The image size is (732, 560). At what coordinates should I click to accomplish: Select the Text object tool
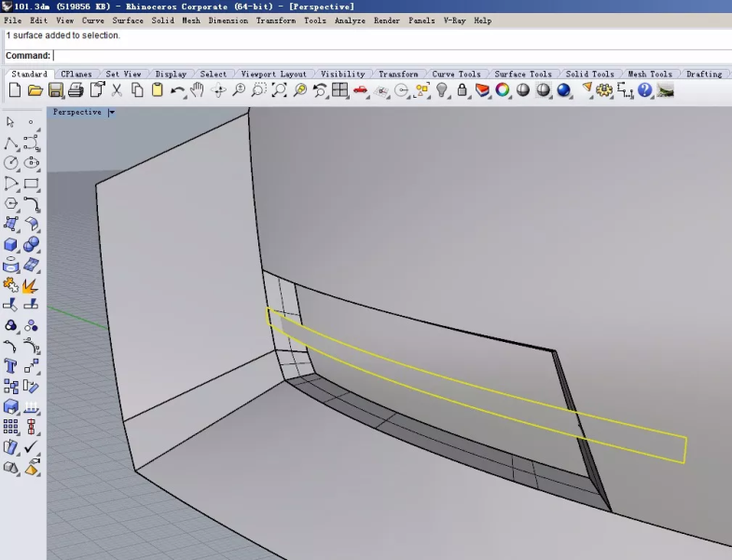pos(11,365)
